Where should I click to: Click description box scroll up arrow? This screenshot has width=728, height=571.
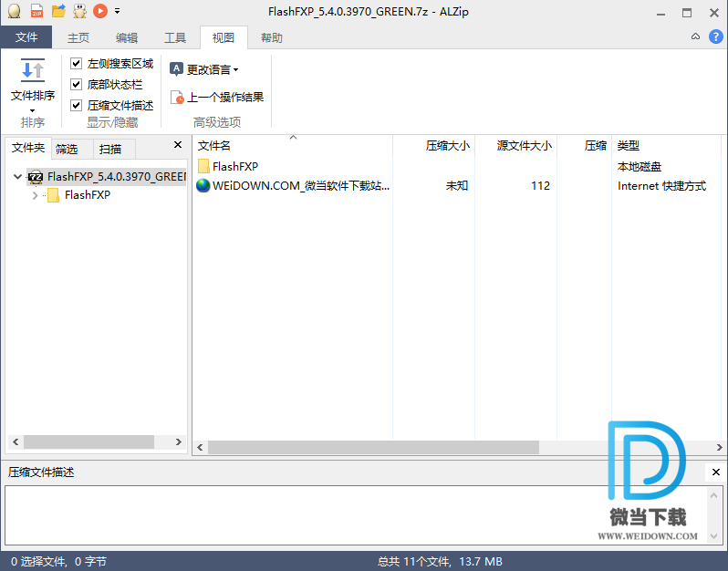click(714, 495)
